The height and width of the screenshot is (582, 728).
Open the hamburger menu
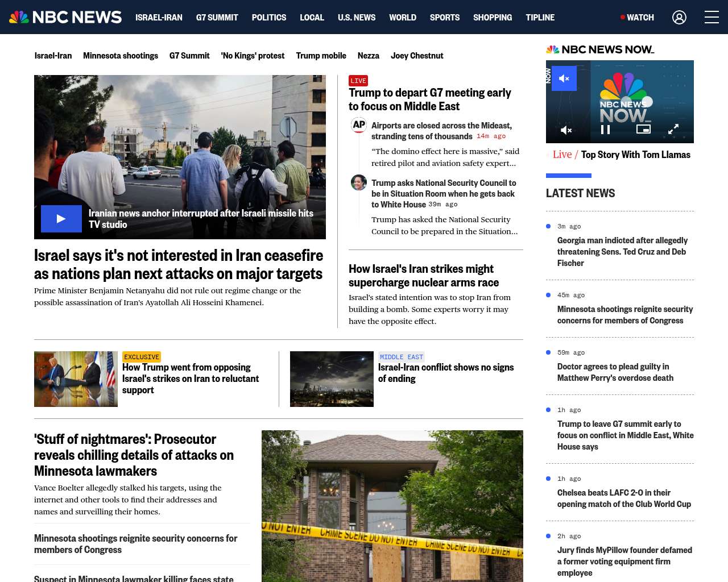pyautogui.click(x=712, y=17)
